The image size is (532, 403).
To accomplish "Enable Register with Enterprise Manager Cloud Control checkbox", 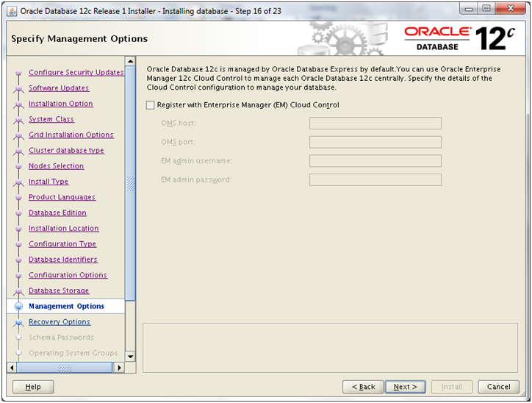I will tap(151, 105).
